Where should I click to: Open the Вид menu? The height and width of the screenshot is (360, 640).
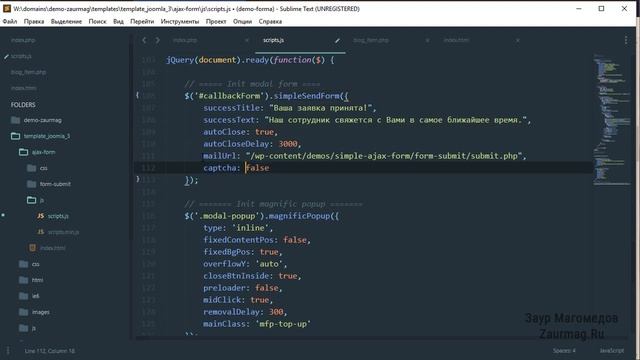118,21
